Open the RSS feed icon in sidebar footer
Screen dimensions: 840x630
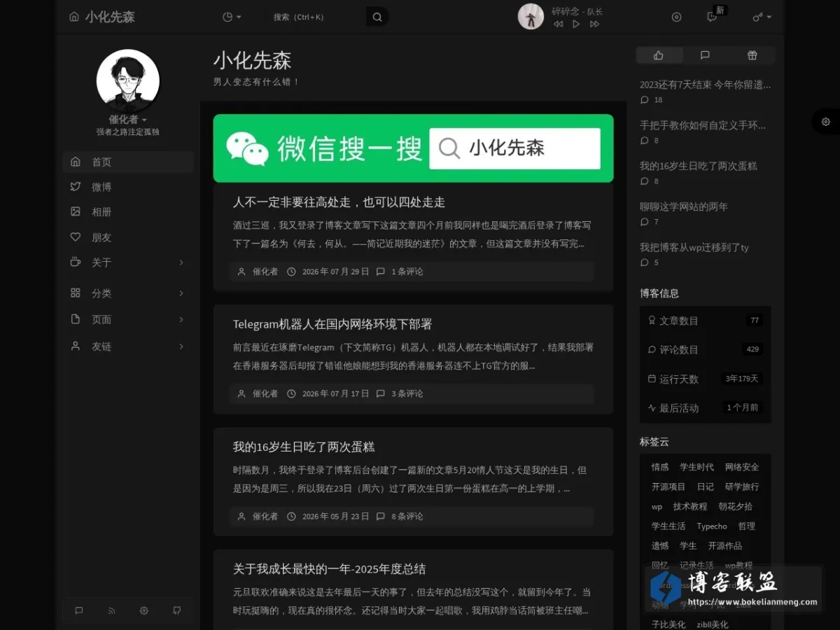click(111, 610)
